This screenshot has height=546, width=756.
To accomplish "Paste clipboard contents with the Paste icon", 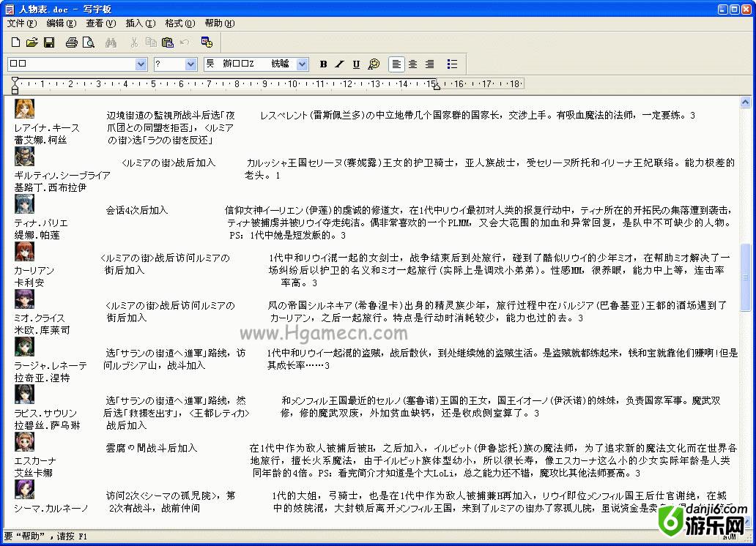I will pyautogui.click(x=167, y=42).
